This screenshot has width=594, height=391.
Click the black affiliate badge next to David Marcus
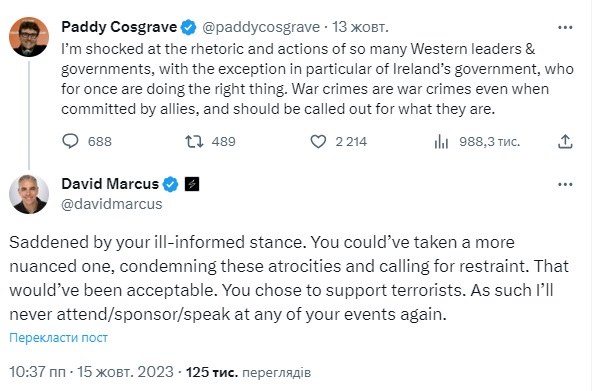(x=192, y=184)
